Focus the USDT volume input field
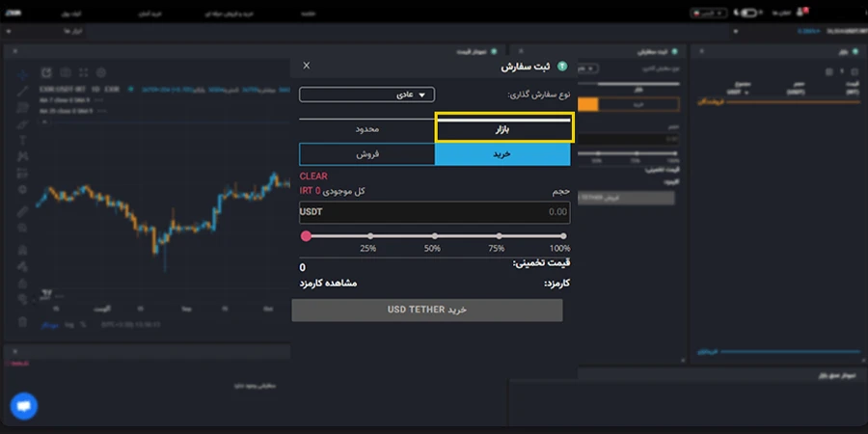This screenshot has width=868, height=434. coord(435,212)
